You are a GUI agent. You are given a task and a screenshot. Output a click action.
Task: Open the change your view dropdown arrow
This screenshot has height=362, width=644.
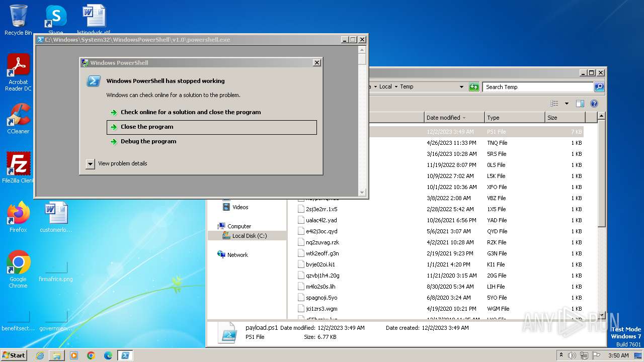[567, 104]
